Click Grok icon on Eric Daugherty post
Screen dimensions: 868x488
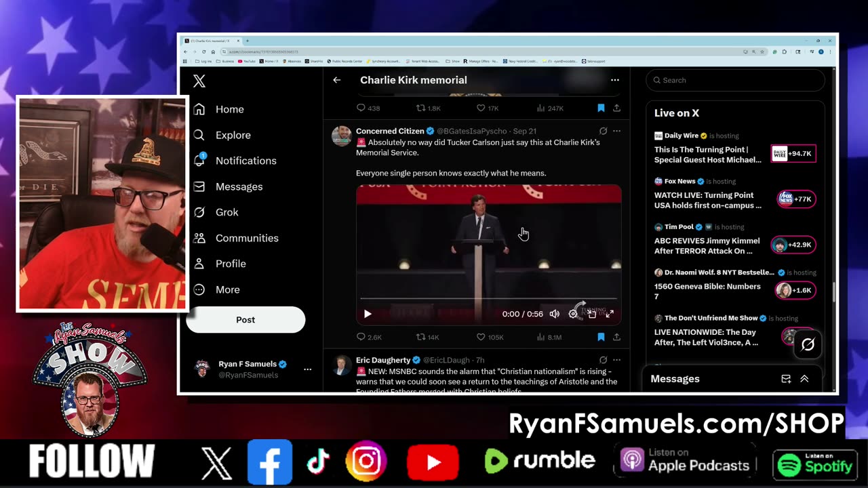click(603, 360)
